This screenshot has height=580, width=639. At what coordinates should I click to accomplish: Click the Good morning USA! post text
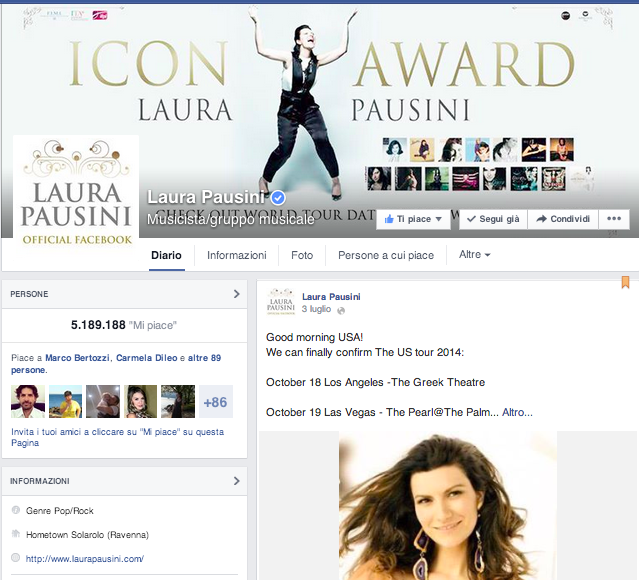[x=314, y=337]
